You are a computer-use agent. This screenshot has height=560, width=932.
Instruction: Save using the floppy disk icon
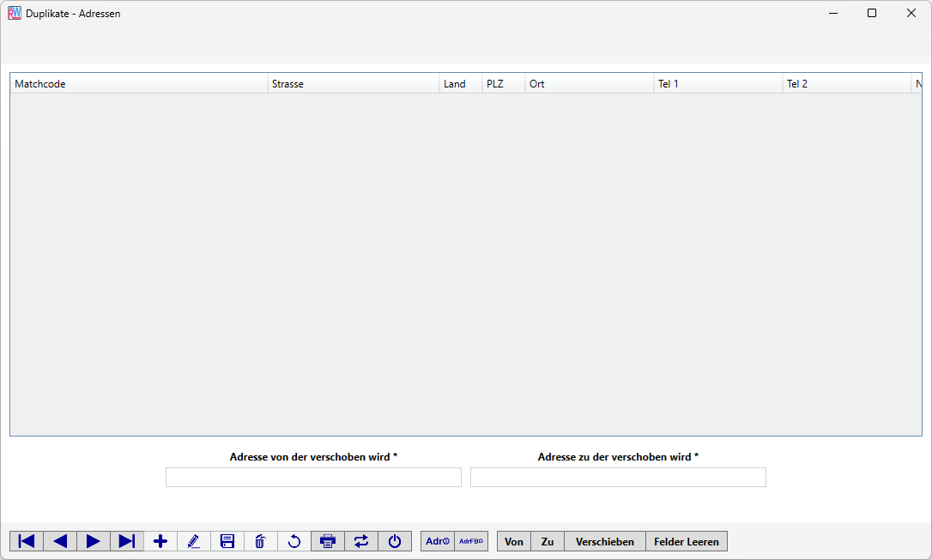coord(227,541)
